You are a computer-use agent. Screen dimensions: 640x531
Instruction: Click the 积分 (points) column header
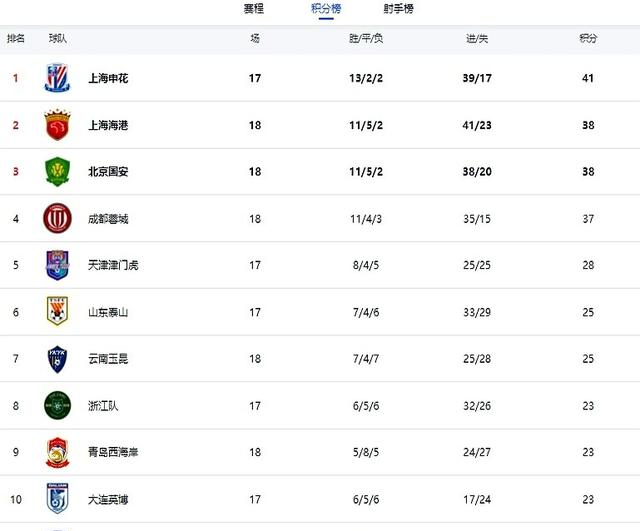pyautogui.click(x=588, y=39)
